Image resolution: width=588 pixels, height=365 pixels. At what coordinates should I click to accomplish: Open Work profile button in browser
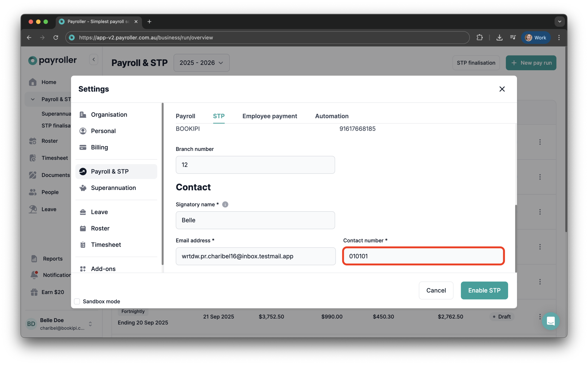tap(536, 37)
